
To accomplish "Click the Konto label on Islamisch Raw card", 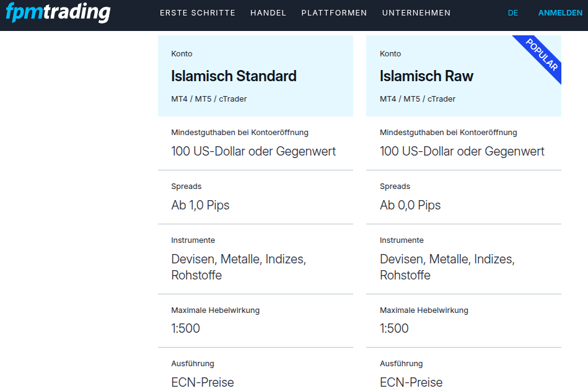I will (x=390, y=53).
